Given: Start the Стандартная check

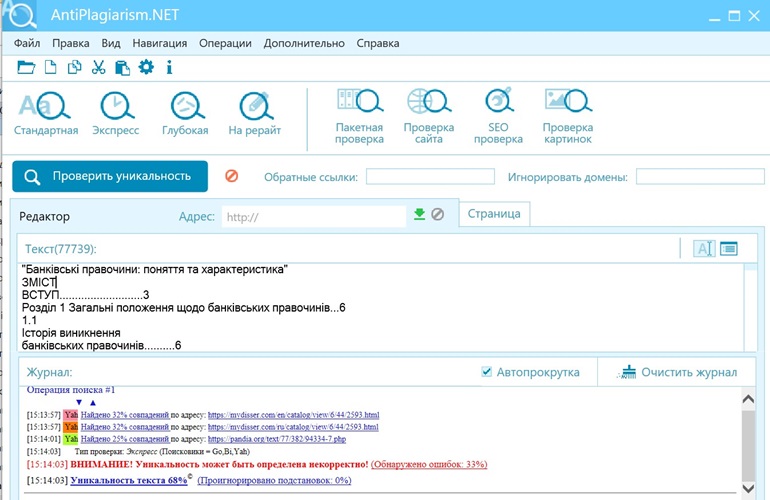Looking at the screenshot, I should pyautogui.click(x=46, y=113).
